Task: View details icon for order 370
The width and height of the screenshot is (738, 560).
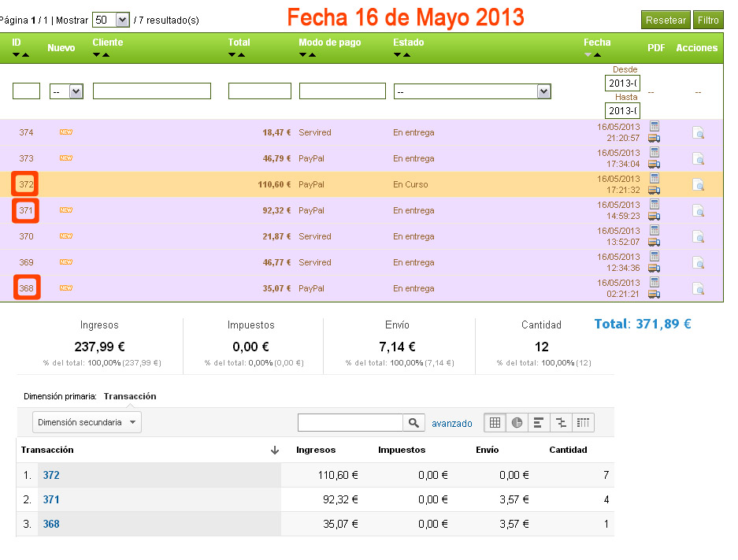Action: click(699, 236)
